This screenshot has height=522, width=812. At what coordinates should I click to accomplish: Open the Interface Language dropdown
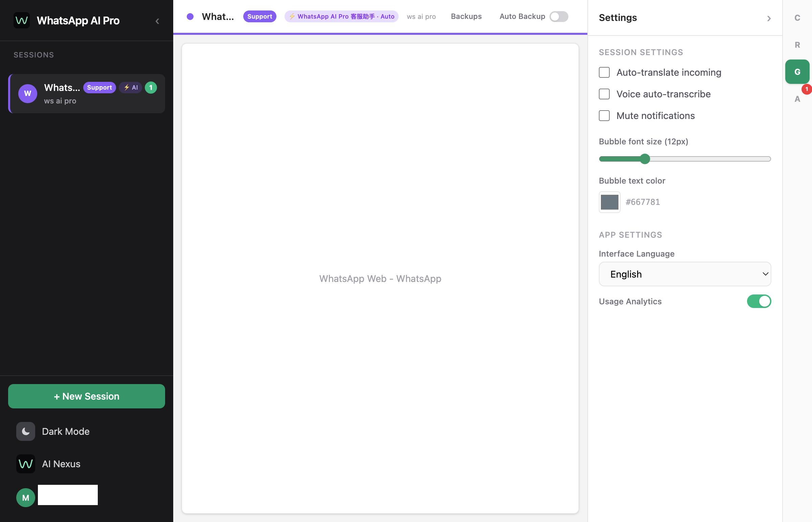(685, 274)
